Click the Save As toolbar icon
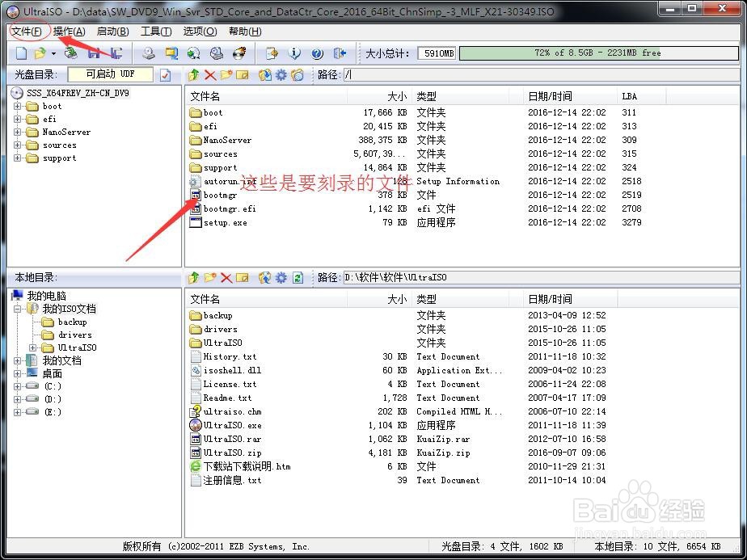747x560 pixels. point(116,53)
